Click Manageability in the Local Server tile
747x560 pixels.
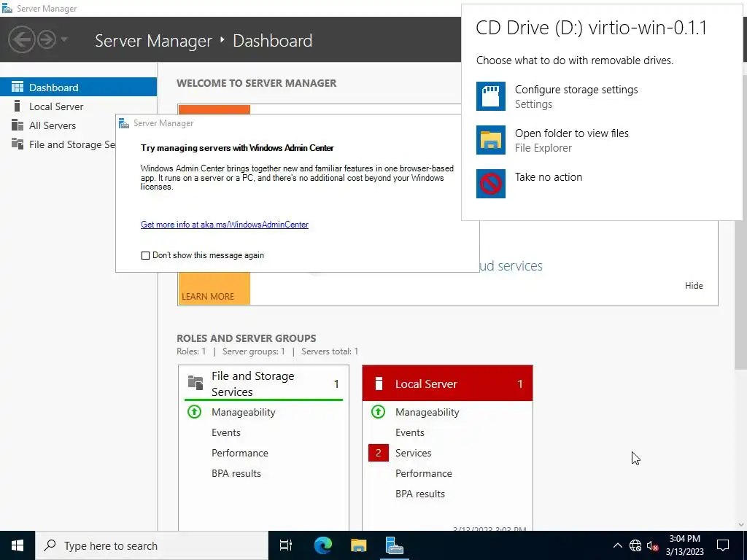pyautogui.click(x=427, y=413)
